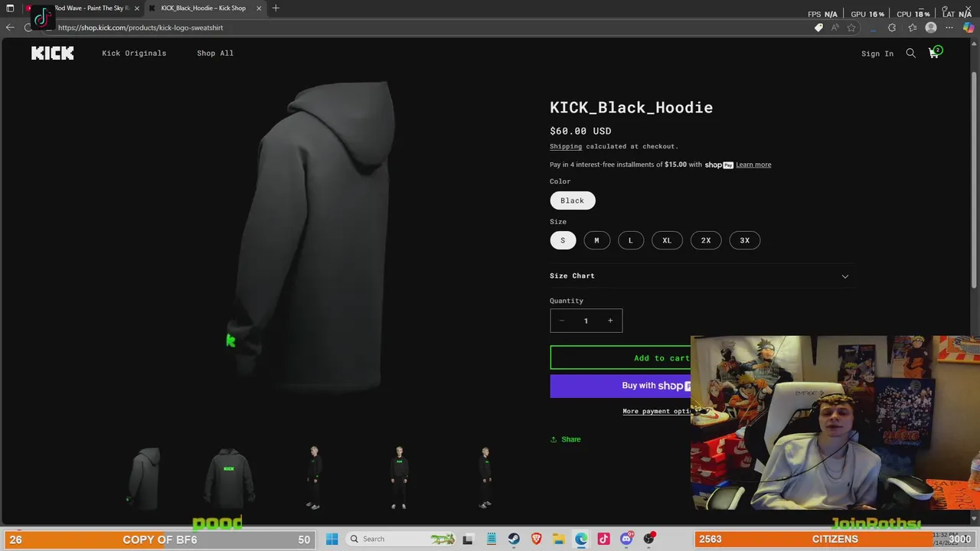The height and width of the screenshot is (551, 980).
Task: View third model thumbnail
Action: coord(314,478)
